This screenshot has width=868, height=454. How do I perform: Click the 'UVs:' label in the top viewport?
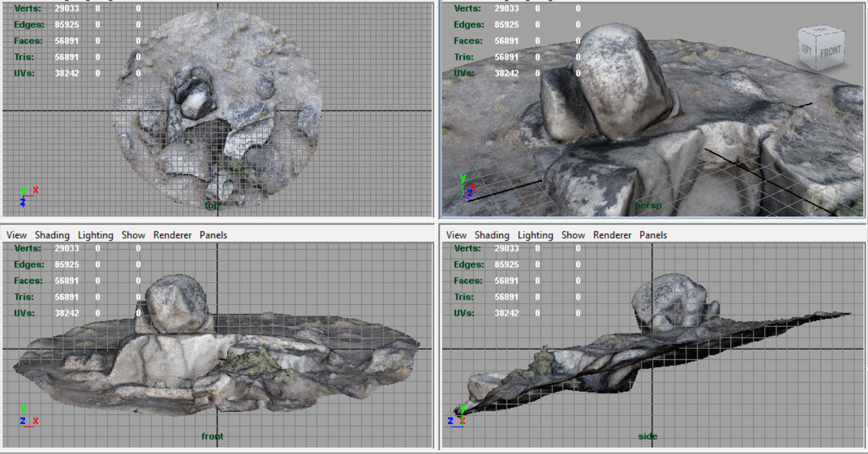click(x=25, y=73)
